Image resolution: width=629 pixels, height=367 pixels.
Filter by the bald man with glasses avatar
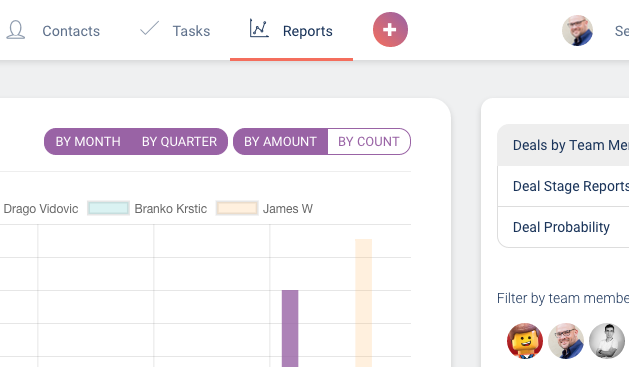tap(566, 341)
